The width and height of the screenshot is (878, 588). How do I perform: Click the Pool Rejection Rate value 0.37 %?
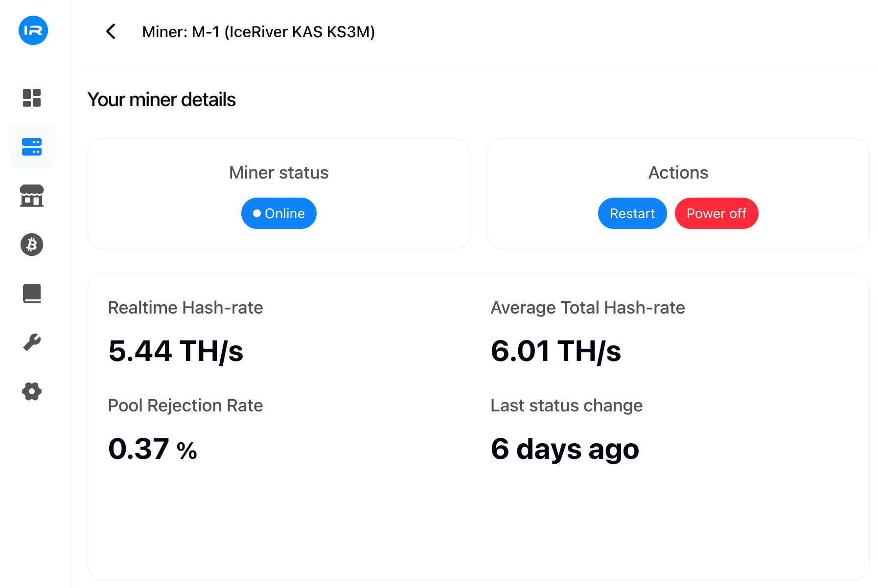[x=152, y=449]
